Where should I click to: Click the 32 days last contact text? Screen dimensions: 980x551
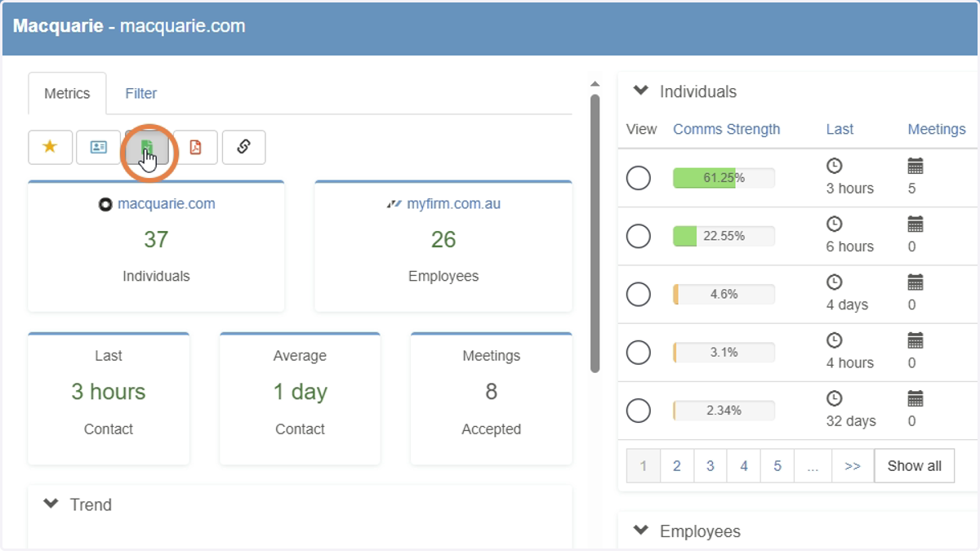(x=851, y=421)
